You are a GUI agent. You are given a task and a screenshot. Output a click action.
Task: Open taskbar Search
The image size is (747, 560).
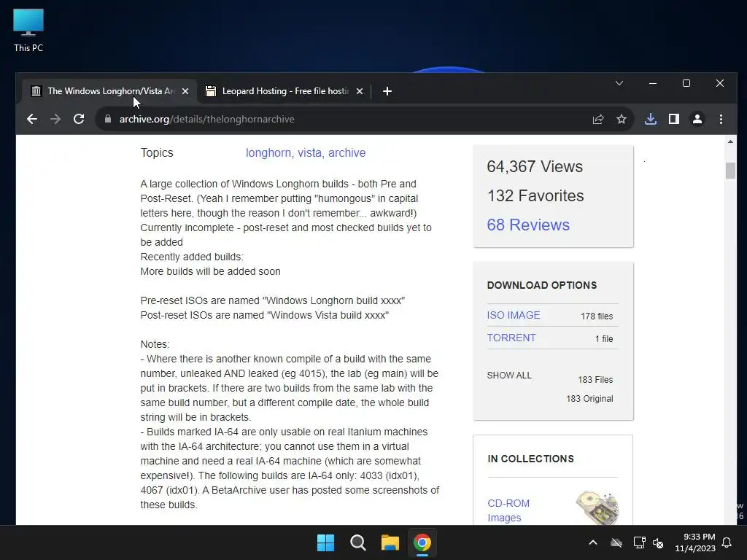pos(357,542)
